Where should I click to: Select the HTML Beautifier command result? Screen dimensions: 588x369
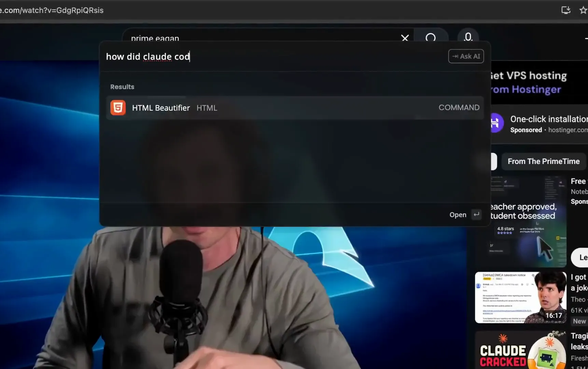pos(294,108)
